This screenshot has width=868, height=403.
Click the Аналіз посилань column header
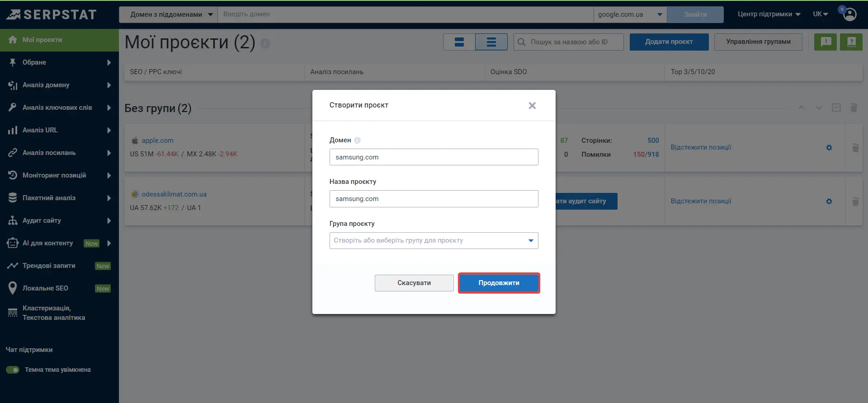click(x=395, y=72)
